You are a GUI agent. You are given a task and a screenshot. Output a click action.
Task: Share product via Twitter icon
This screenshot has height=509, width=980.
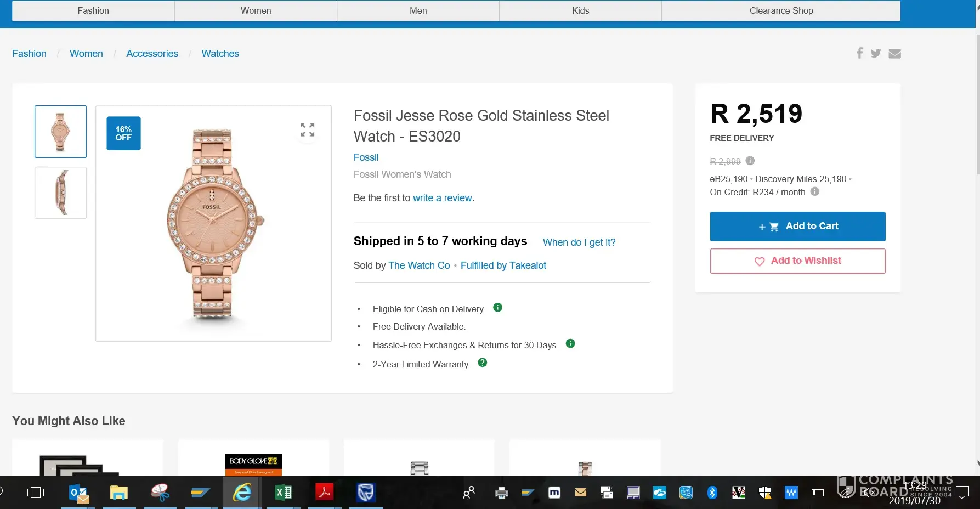(x=876, y=53)
